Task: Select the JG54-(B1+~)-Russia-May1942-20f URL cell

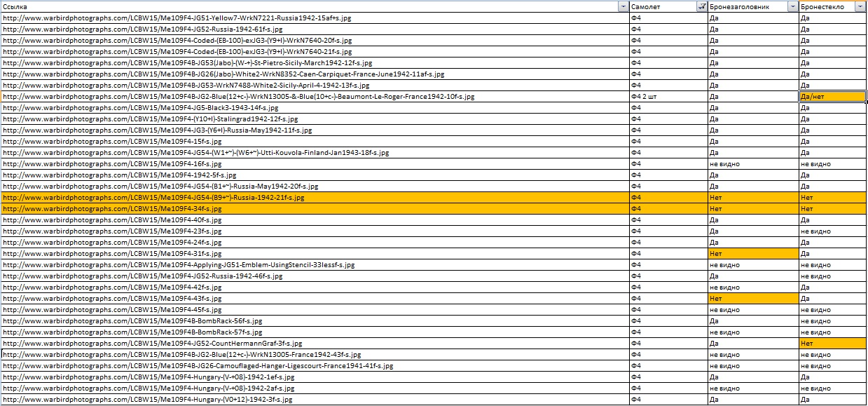Action: (315, 186)
